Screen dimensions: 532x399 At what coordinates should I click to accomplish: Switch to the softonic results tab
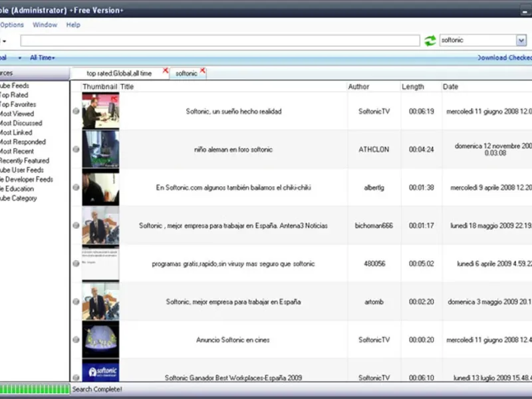(x=186, y=73)
